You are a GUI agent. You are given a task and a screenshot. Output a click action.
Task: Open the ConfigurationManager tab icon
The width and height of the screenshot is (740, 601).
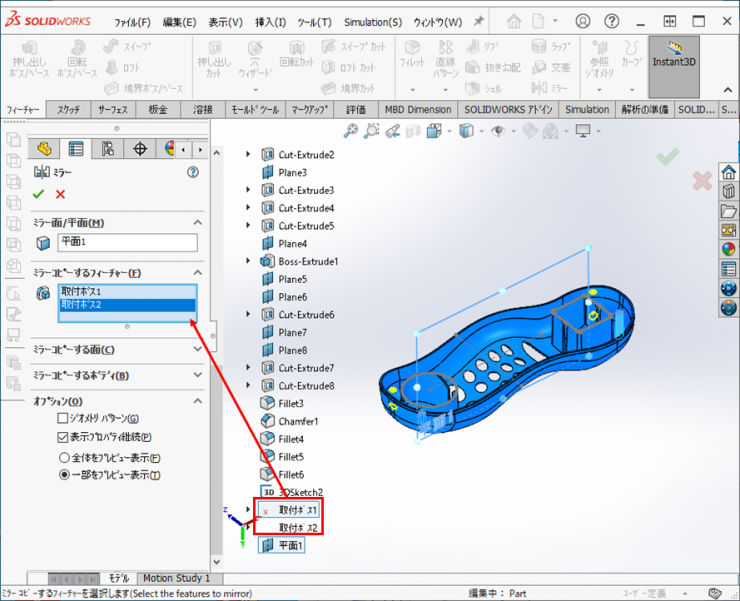tap(107, 149)
